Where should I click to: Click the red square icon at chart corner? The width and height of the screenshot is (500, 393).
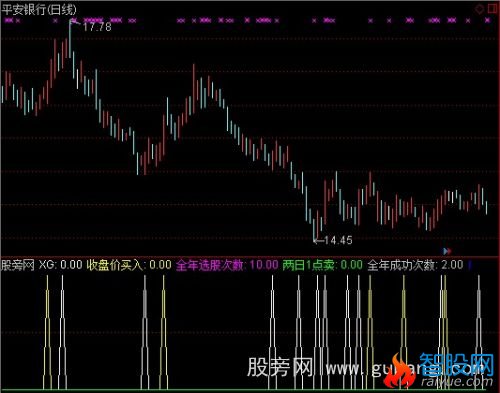(x=492, y=9)
